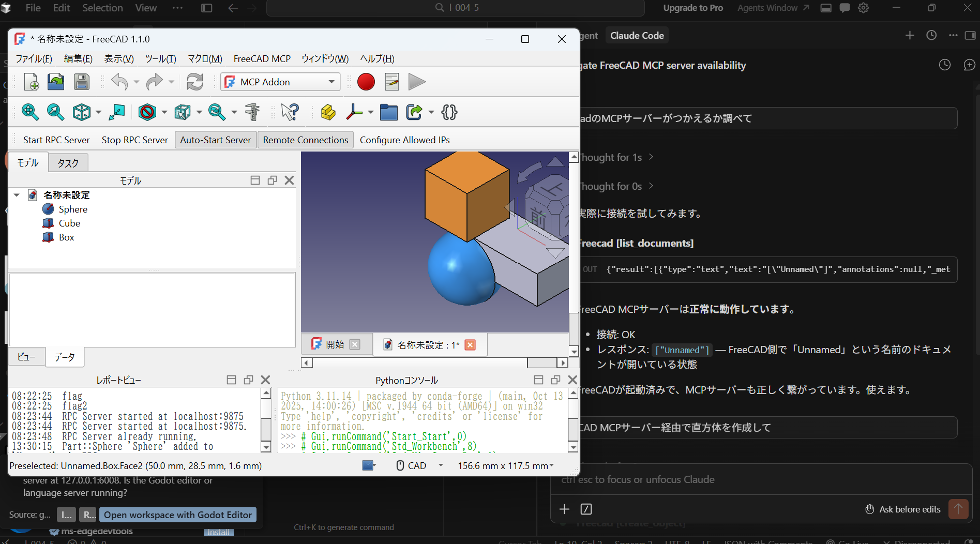Switch to the タスク tab
This screenshot has height=544, width=980.
pyautogui.click(x=68, y=163)
